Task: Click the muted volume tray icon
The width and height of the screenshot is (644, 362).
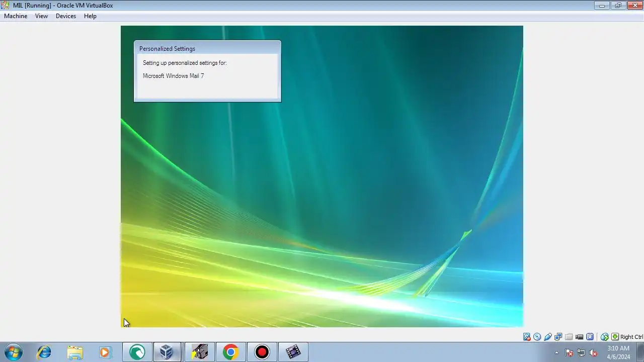Action: click(593, 352)
